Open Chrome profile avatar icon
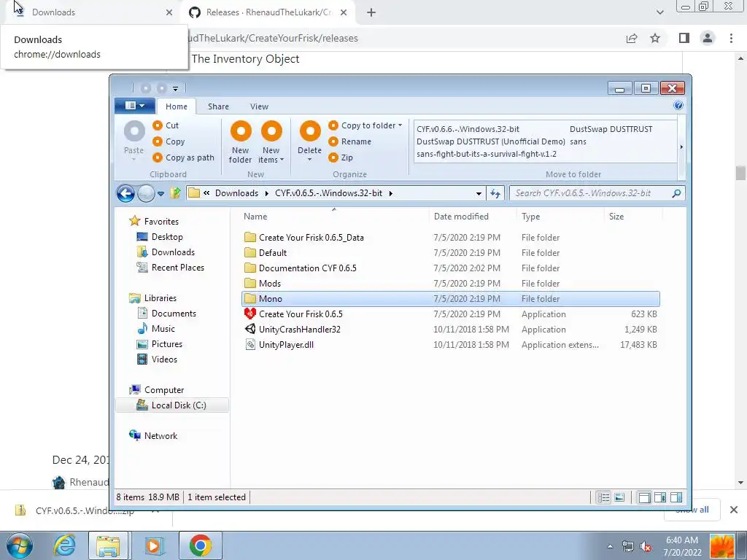Image resolution: width=747 pixels, height=560 pixels. click(708, 38)
